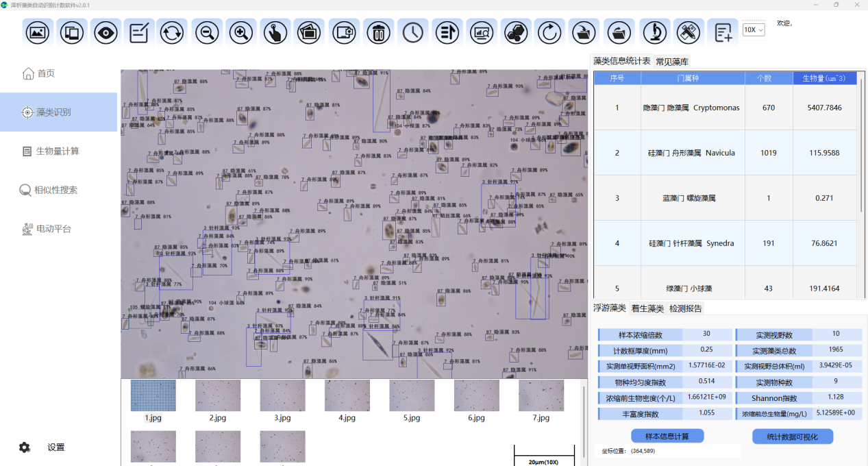Open the 检测报告 tab
Image resolution: width=868 pixels, height=466 pixels.
686,308
